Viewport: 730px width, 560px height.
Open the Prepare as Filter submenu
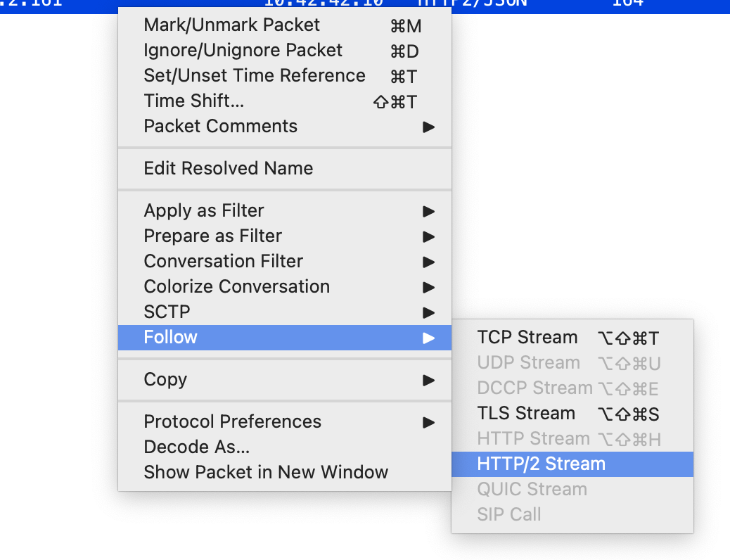point(212,236)
